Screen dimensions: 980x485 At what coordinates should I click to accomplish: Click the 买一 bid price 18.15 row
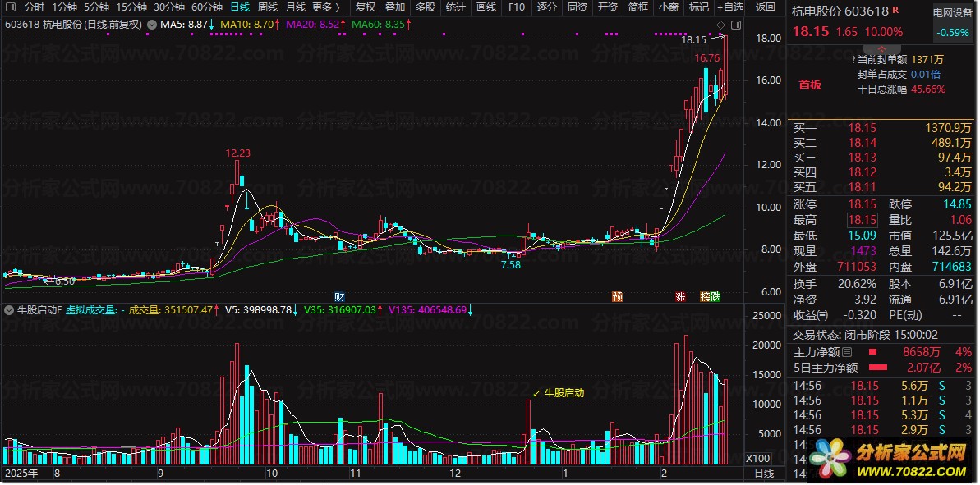pos(881,129)
